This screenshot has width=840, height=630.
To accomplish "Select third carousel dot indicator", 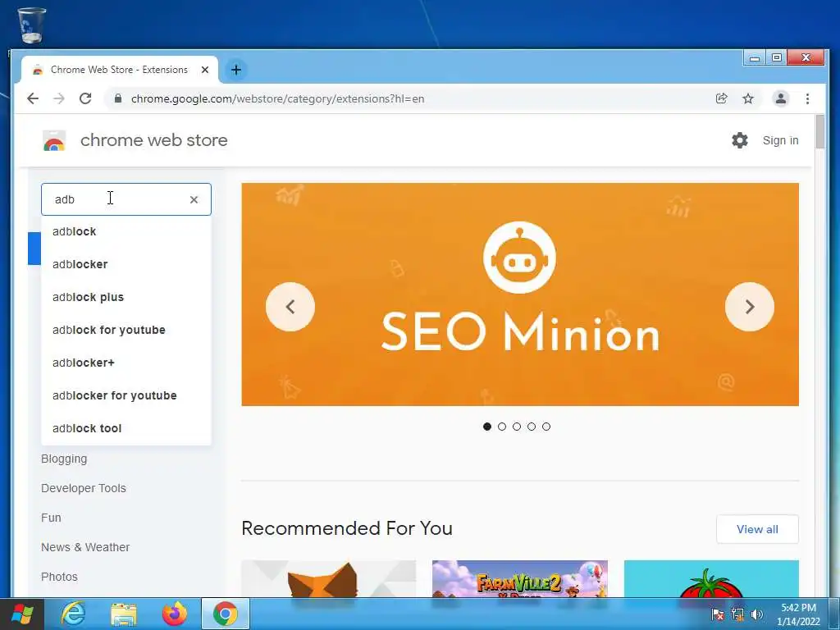I will [x=517, y=427].
